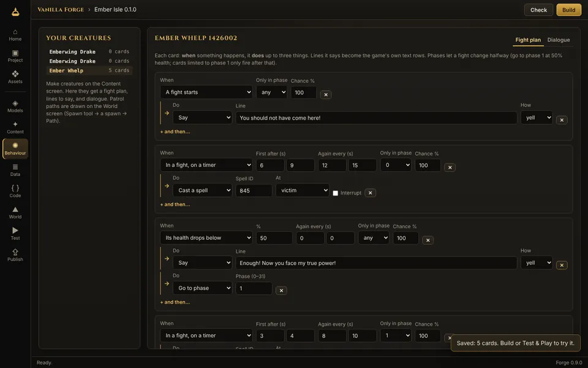The height and width of the screenshot is (368, 588).
Task: Toggle the Interrupt checkbox
Action: 335,193
